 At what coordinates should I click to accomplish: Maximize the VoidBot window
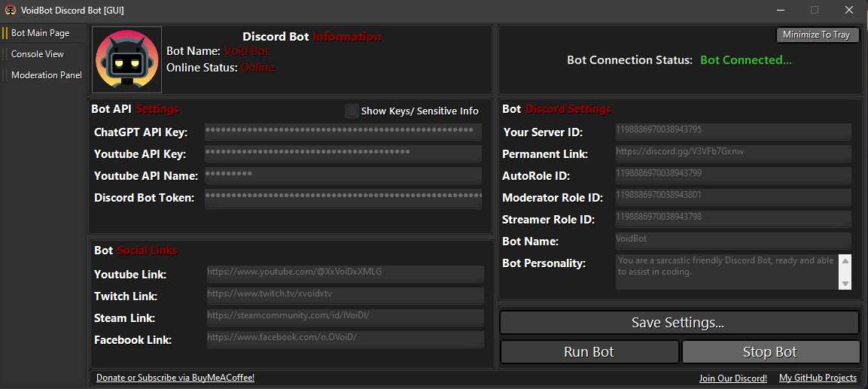coord(815,10)
